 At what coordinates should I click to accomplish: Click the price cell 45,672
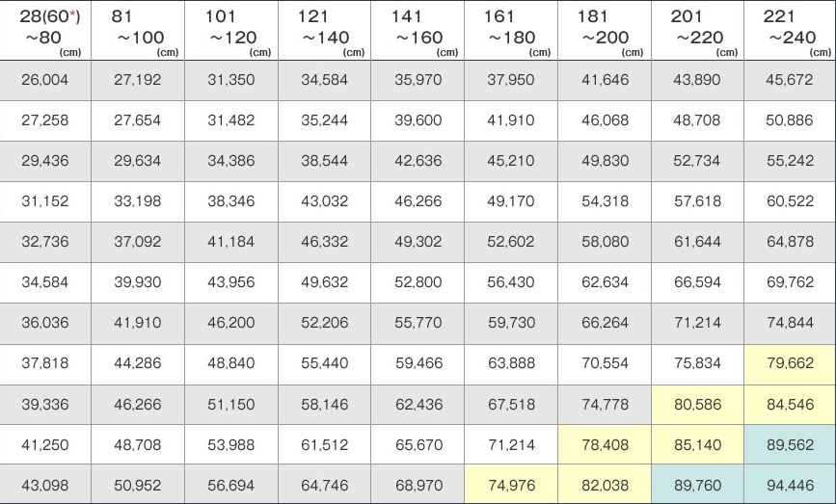pos(789,80)
